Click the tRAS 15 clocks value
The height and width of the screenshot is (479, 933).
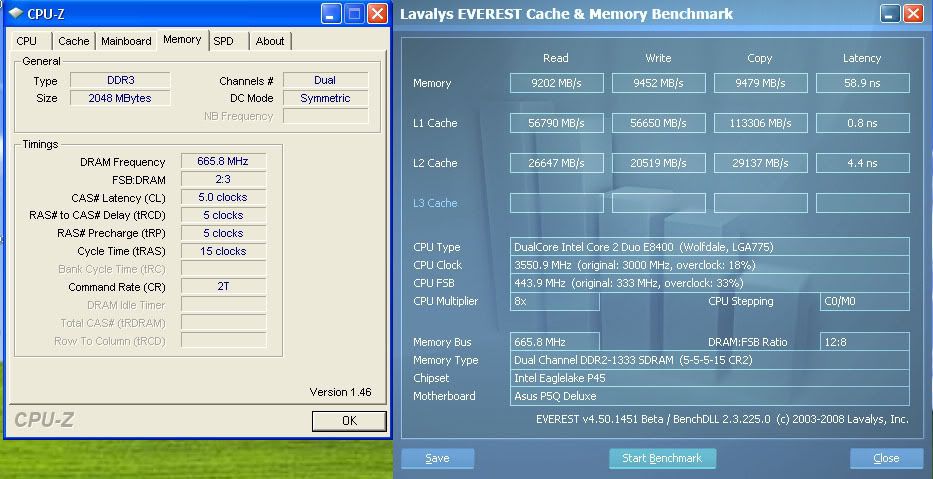[223, 251]
